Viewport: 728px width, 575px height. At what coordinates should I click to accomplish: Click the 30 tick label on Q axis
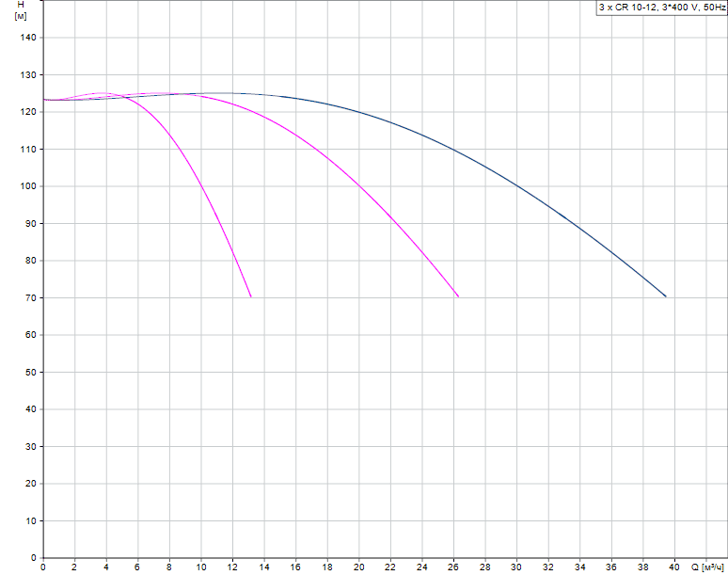pos(516,567)
